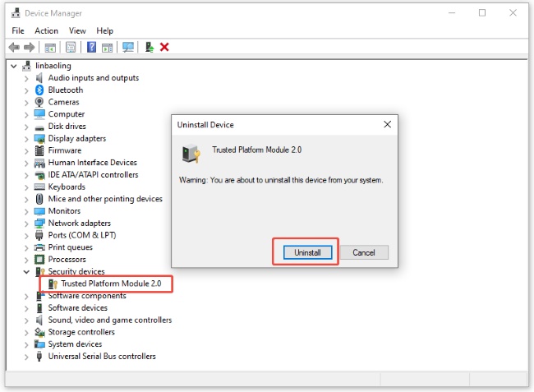Click the Print queues printer icon

[39, 247]
